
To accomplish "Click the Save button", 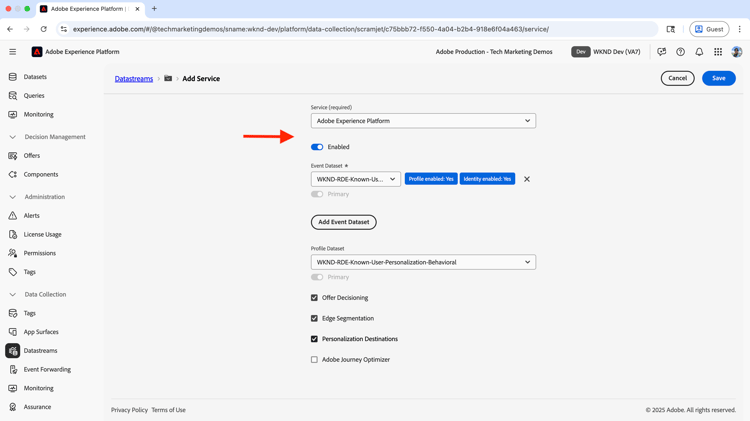I will [x=718, y=78].
